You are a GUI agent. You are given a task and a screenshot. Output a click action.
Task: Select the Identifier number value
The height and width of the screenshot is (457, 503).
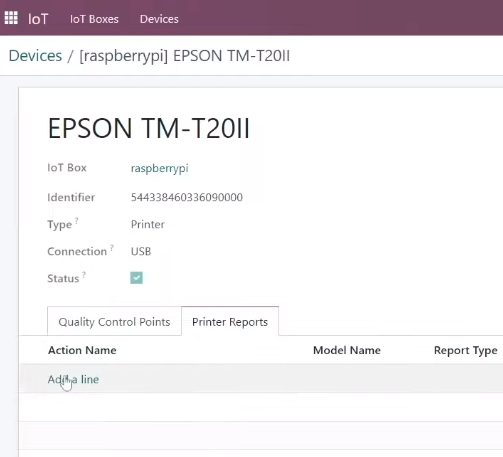[187, 197]
